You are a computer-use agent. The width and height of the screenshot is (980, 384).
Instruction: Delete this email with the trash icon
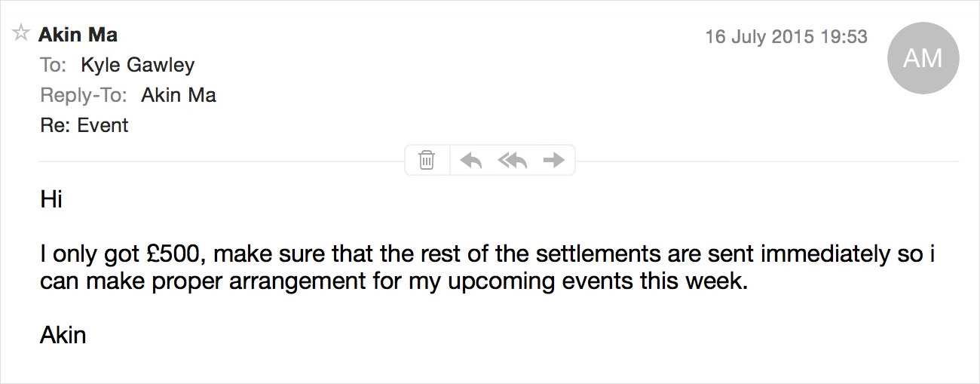click(x=427, y=160)
